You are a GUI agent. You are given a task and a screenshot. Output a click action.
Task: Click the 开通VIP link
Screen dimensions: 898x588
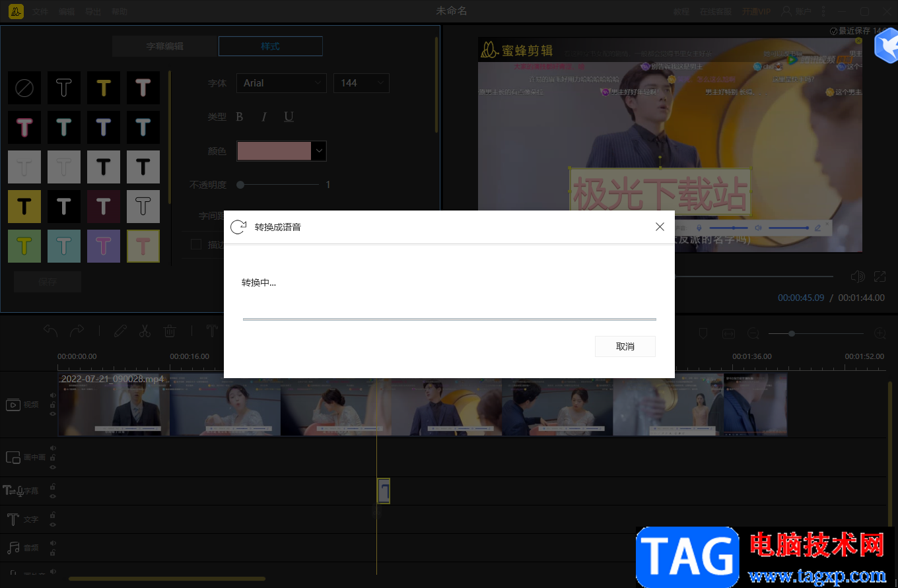click(x=756, y=12)
